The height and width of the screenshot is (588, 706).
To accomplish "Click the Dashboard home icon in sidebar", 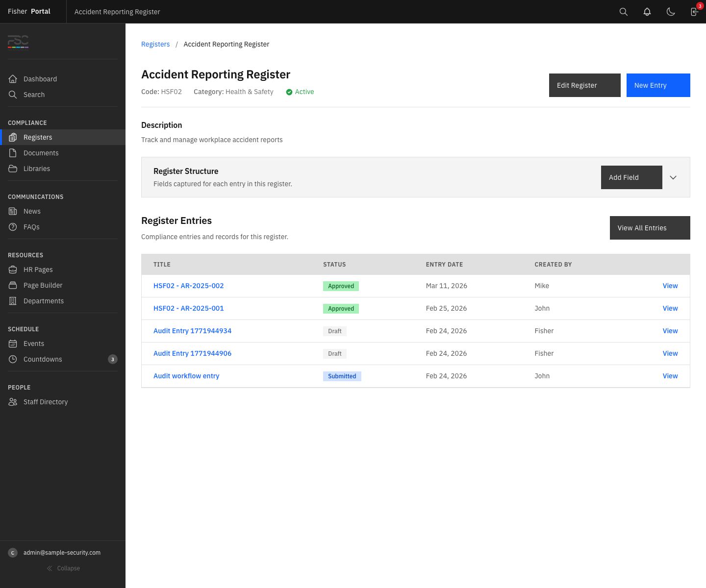I will [13, 78].
